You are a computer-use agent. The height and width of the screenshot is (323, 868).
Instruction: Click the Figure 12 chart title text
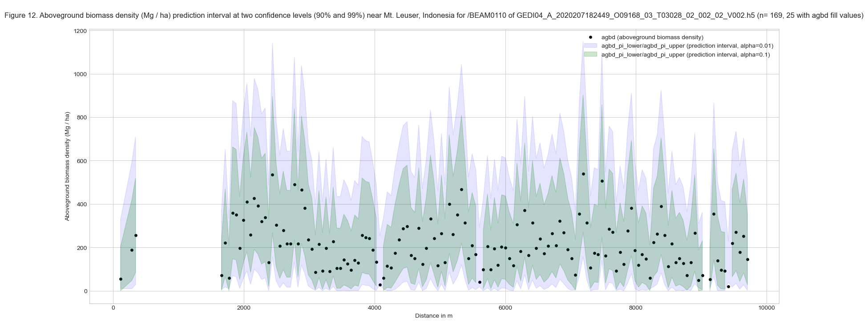click(x=434, y=16)
